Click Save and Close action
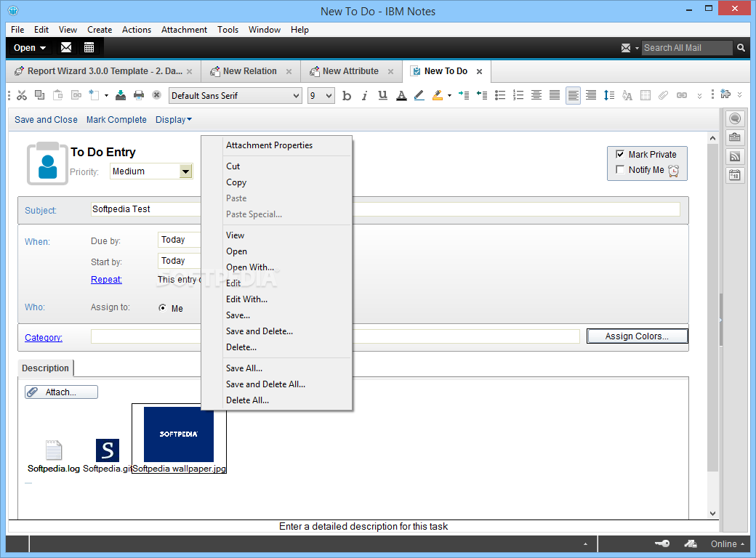This screenshot has height=558, width=756. coord(46,119)
